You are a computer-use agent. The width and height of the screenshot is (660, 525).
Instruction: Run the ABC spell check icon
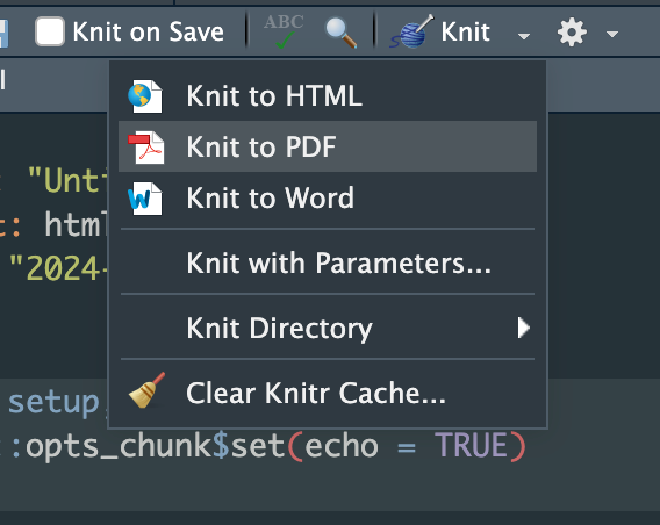click(284, 32)
